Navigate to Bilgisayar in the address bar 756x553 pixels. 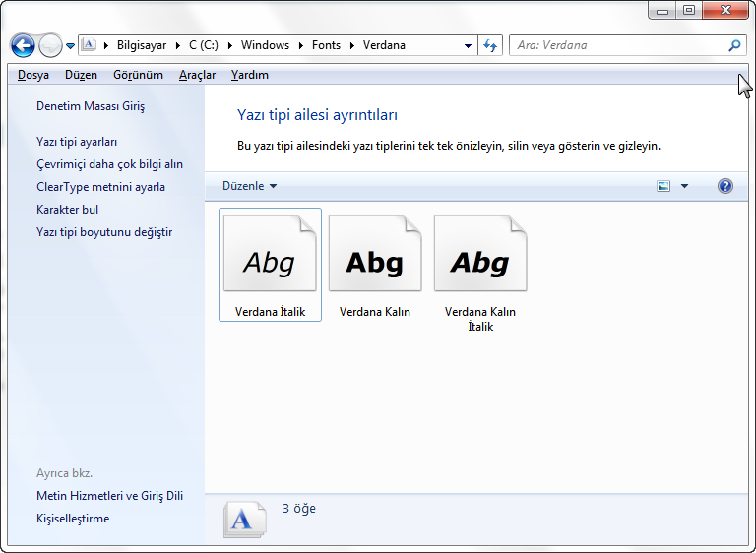click(142, 45)
